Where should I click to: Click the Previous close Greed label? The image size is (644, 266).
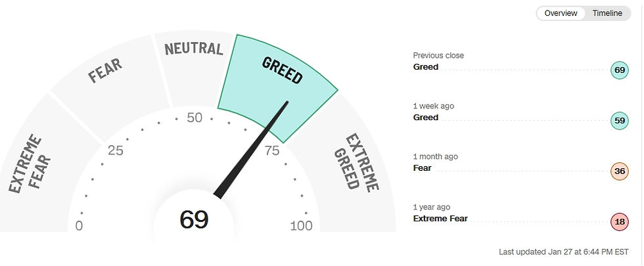pos(426,67)
